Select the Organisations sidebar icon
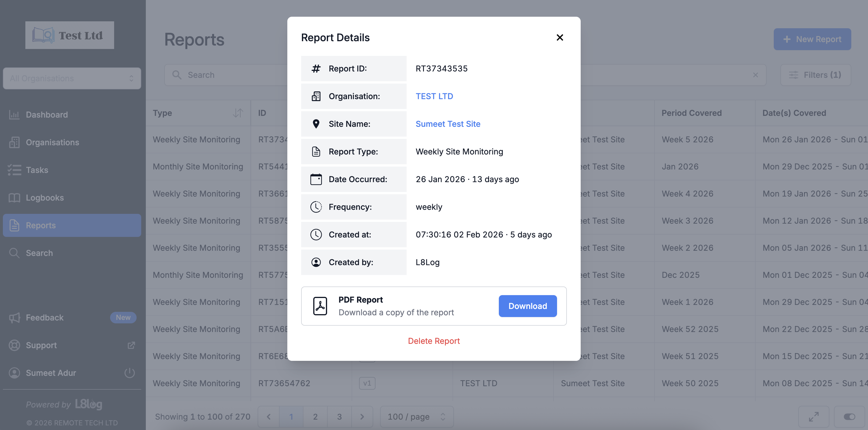This screenshot has width=868, height=430. pos(14,142)
